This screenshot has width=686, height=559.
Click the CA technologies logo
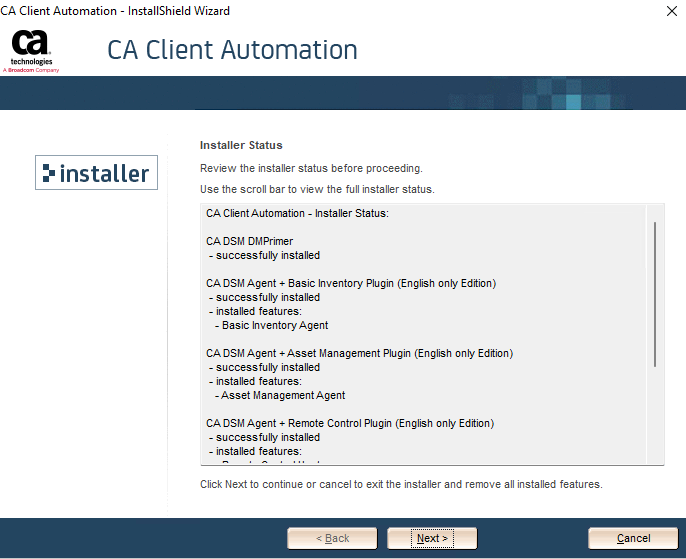32,52
